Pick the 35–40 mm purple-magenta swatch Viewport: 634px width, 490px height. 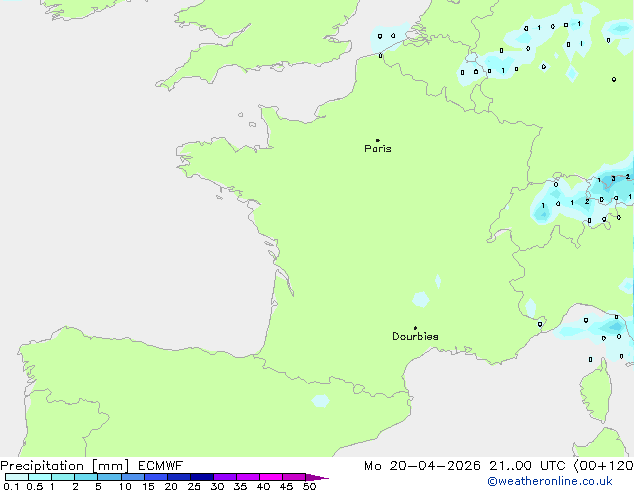pos(248,477)
